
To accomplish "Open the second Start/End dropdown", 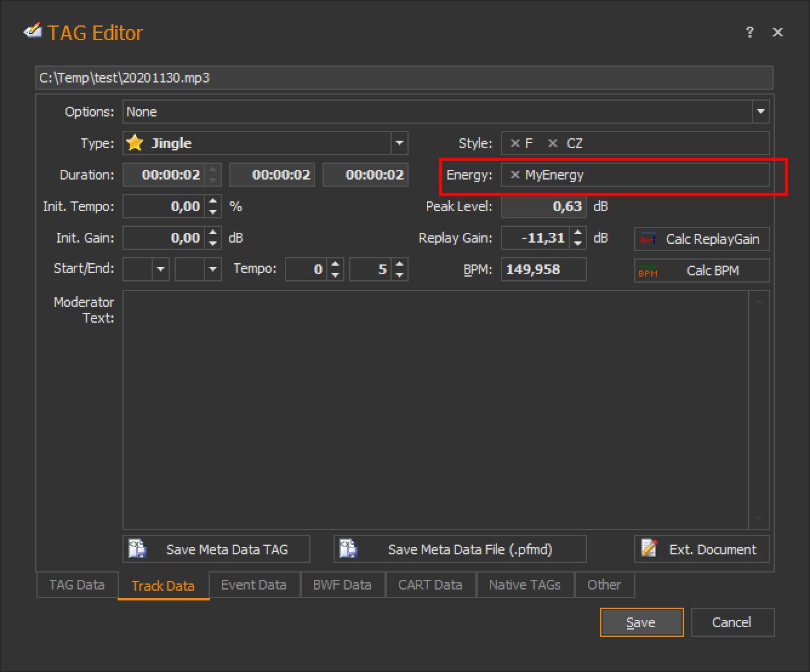I will [213, 269].
